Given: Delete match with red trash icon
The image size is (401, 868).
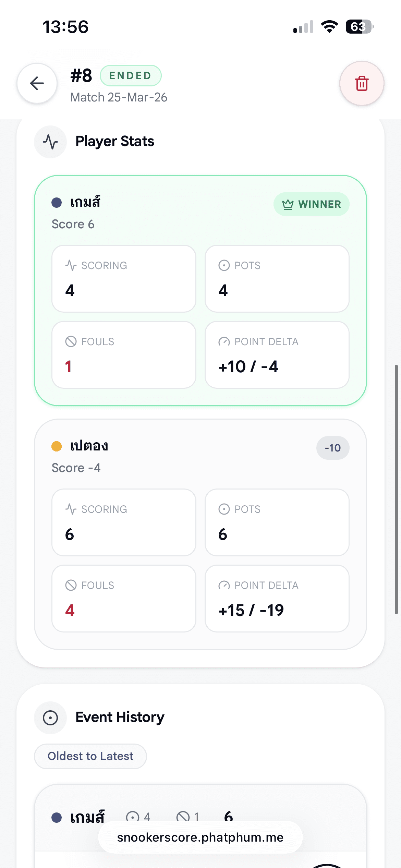Looking at the screenshot, I should coord(362,83).
